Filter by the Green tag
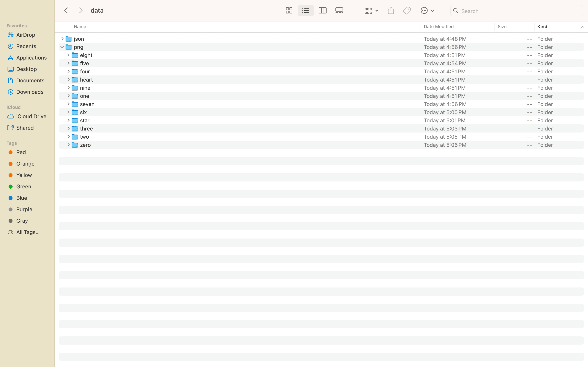 point(23,186)
